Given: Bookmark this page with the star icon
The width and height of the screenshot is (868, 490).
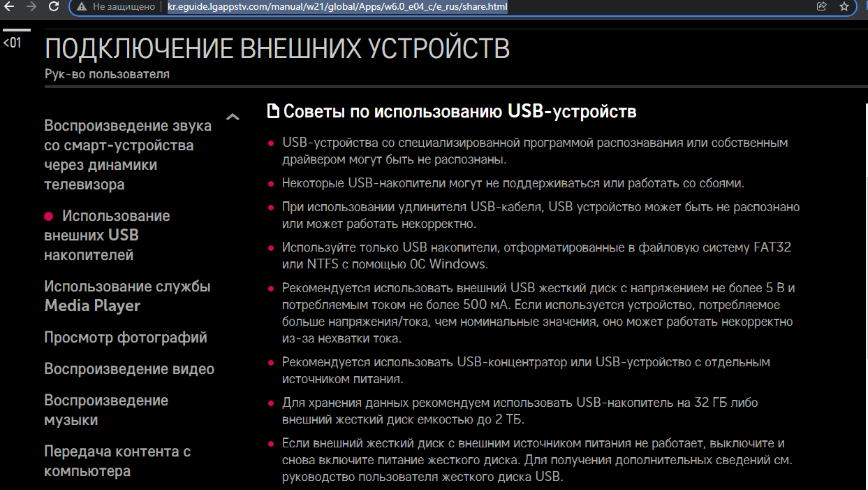Looking at the screenshot, I should tap(844, 7).
